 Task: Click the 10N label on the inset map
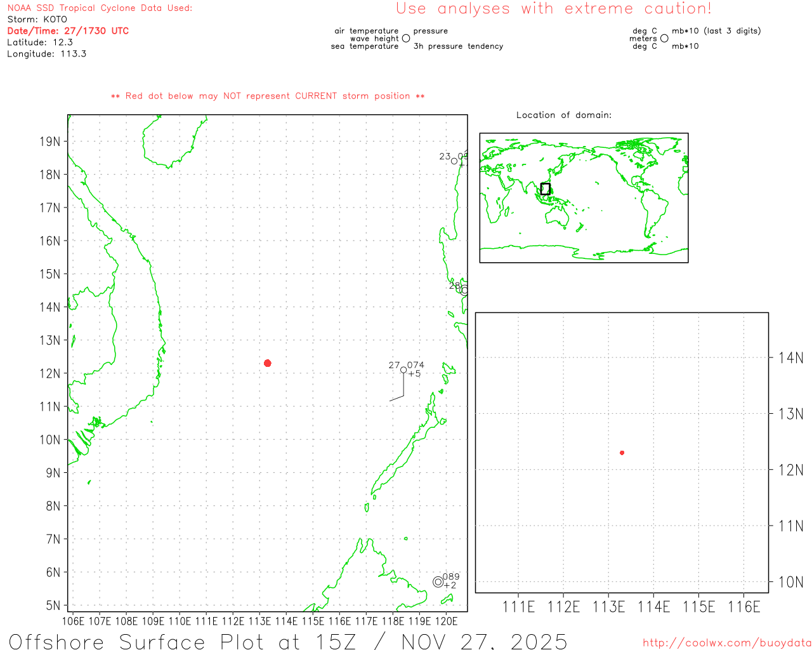coord(791,582)
